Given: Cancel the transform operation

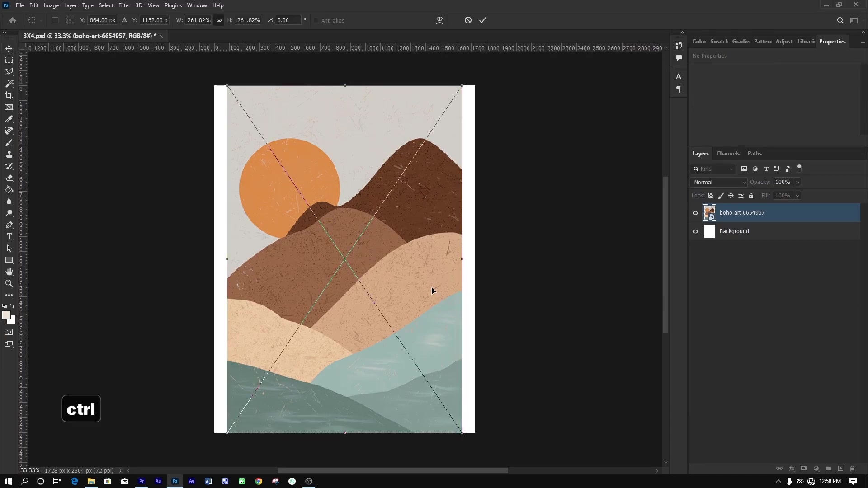Looking at the screenshot, I should click(x=467, y=20).
